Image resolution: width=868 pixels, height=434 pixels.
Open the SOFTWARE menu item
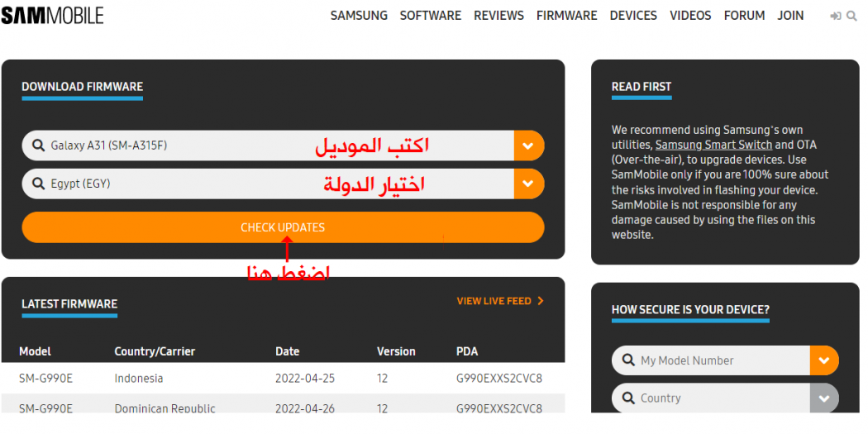point(431,16)
